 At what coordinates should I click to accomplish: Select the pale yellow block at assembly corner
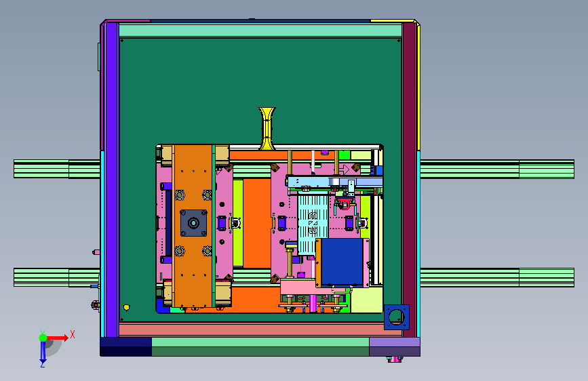(x=367, y=300)
